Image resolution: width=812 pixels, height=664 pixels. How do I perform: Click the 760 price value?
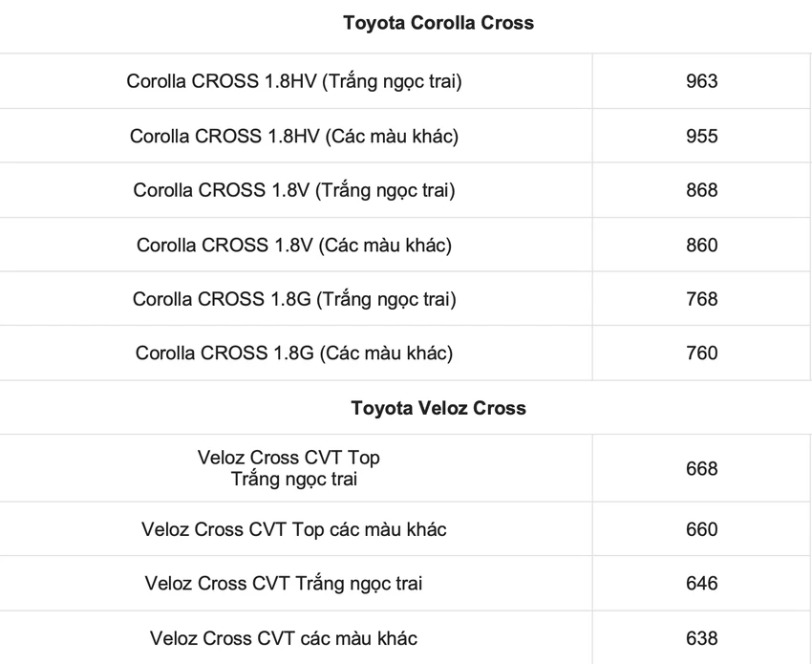tap(702, 353)
